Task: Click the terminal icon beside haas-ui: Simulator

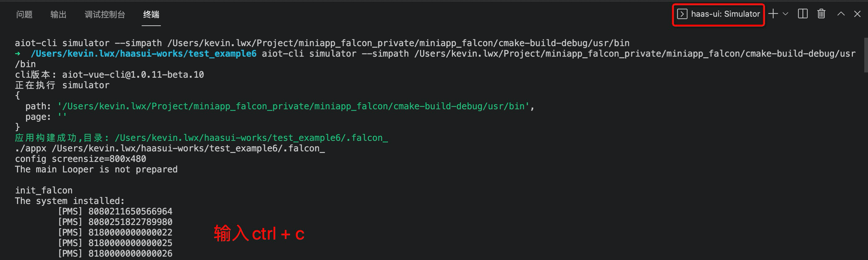Action: 682,14
